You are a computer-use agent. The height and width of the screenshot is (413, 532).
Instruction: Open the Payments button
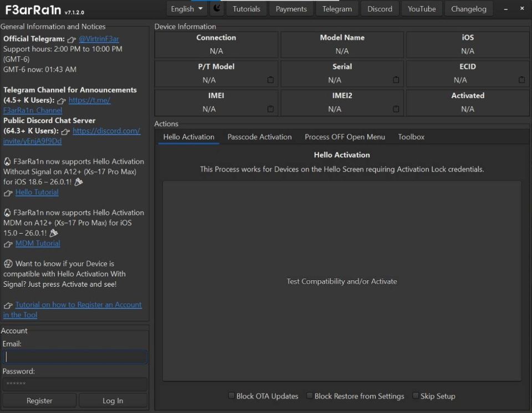[x=291, y=9]
